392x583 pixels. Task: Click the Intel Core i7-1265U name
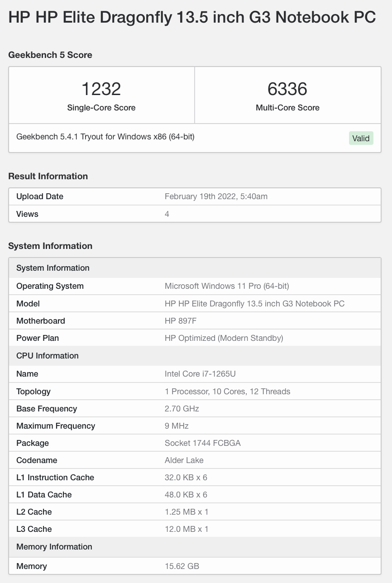click(200, 374)
